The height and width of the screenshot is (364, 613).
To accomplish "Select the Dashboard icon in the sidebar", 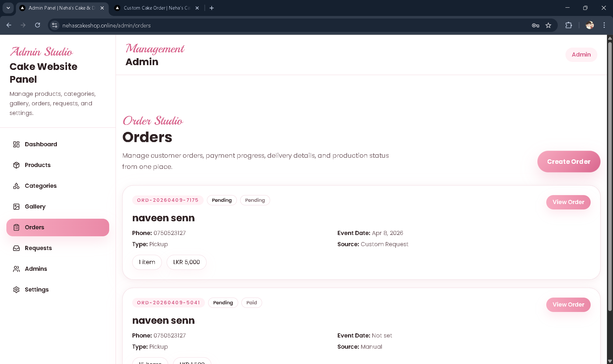I will coord(17,144).
